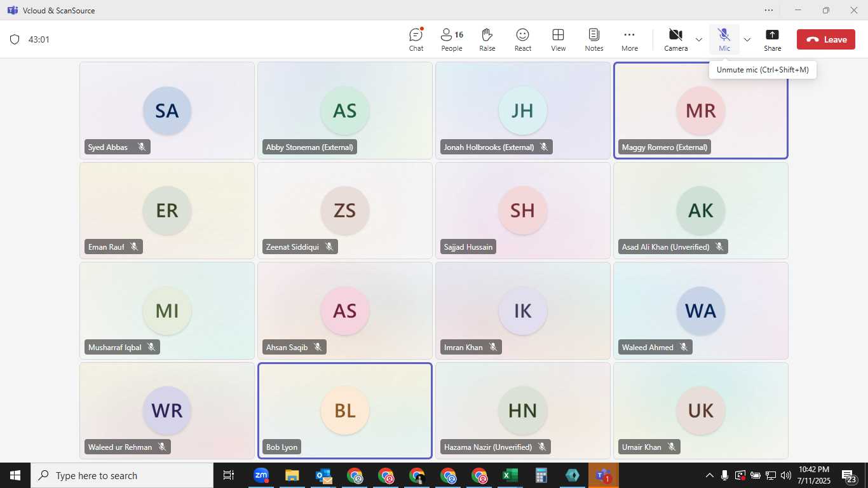Viewport: 868px width, 488px height.
Task: Select the SA avatar of Syed Abbas
Action: (167, 111)
